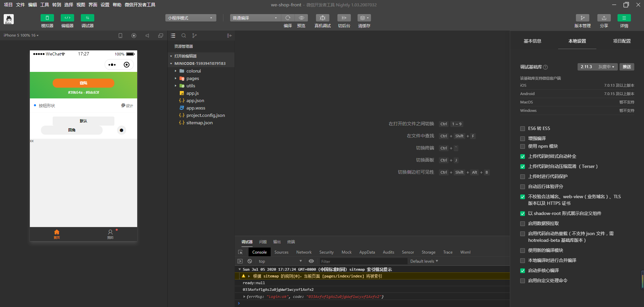Uncheck shadow-root 形式展示自定义组件 checkbox
The height and width of the screenshot is (307, 644).
523,214
